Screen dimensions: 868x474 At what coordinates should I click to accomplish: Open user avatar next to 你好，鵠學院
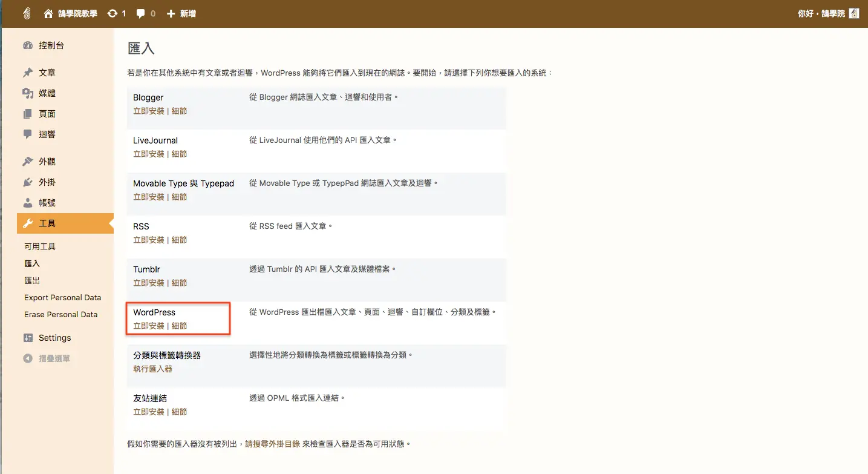coord(854,13)
